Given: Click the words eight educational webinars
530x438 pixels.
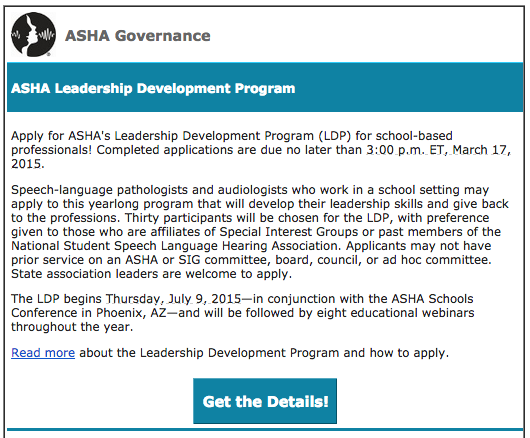Looking at the screenshot, I should tap(395, 313).
